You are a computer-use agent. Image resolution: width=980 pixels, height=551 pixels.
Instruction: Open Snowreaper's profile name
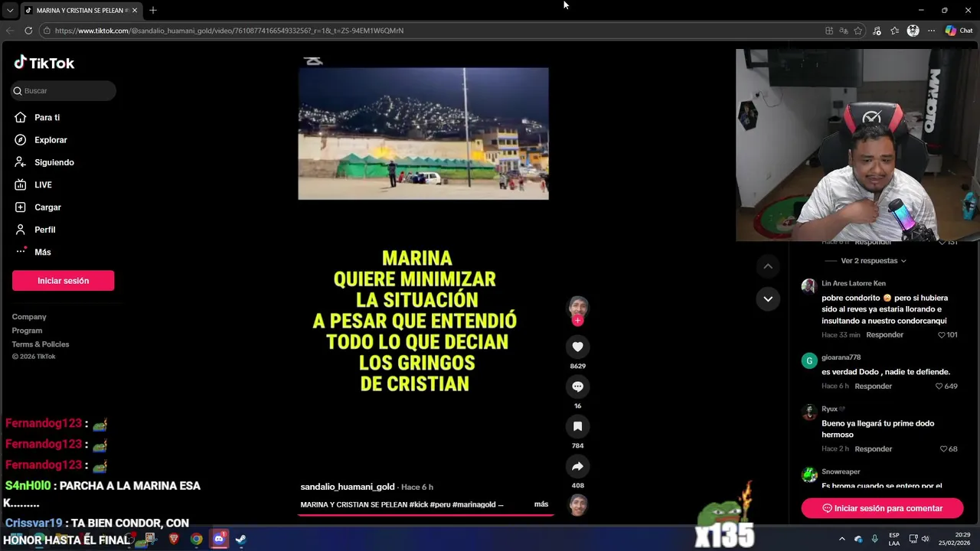[841, 472]
